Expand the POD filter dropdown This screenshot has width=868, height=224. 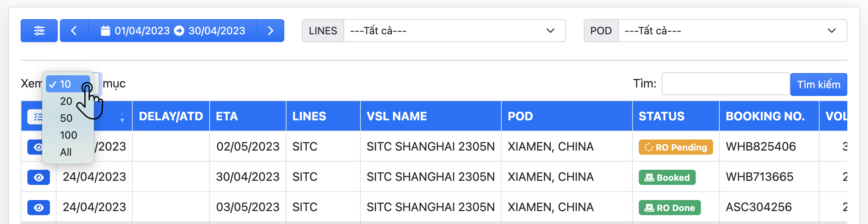tap(732, 31)
